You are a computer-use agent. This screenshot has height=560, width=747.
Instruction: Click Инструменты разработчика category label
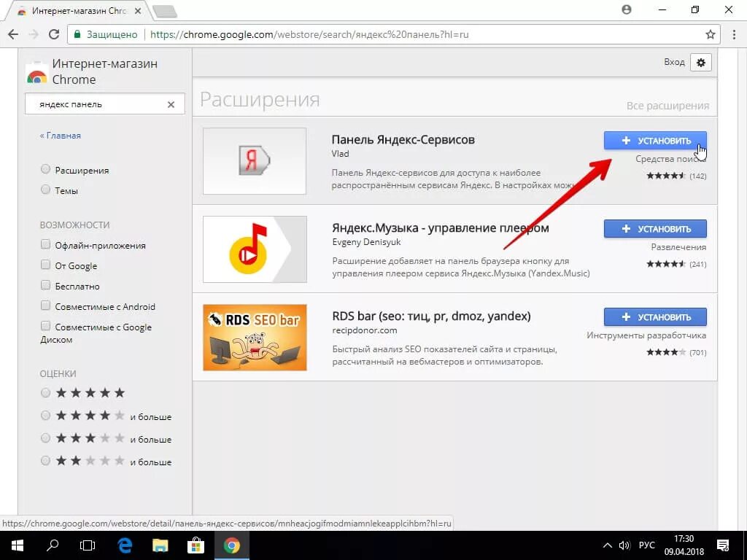point(646,335)
